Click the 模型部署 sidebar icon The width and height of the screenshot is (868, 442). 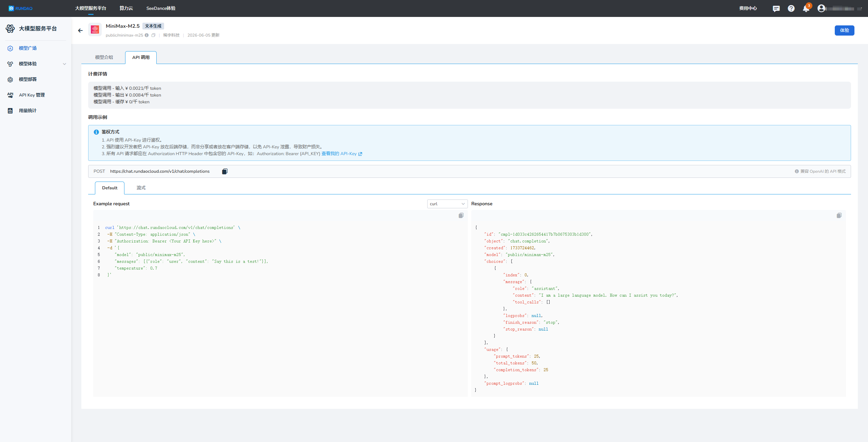10,79
